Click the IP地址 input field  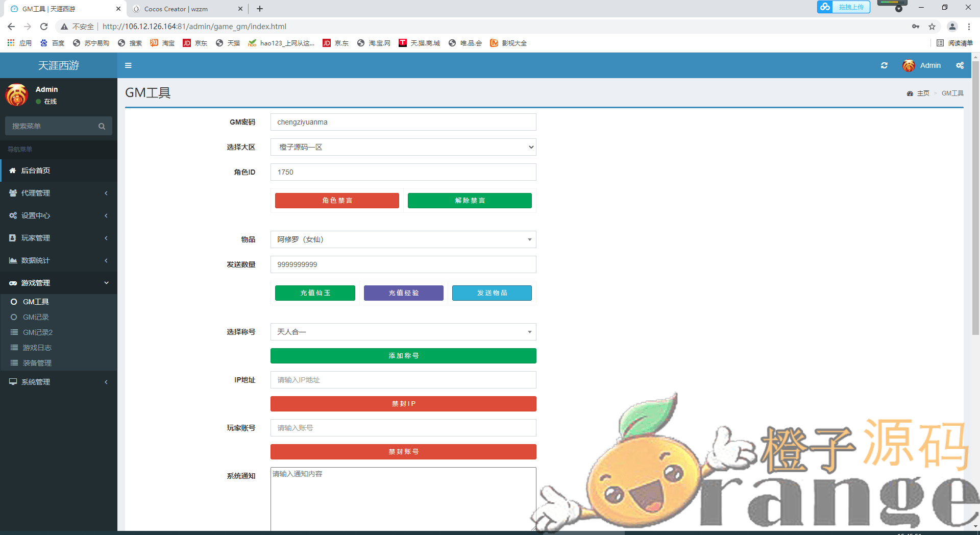pos(403,380)
